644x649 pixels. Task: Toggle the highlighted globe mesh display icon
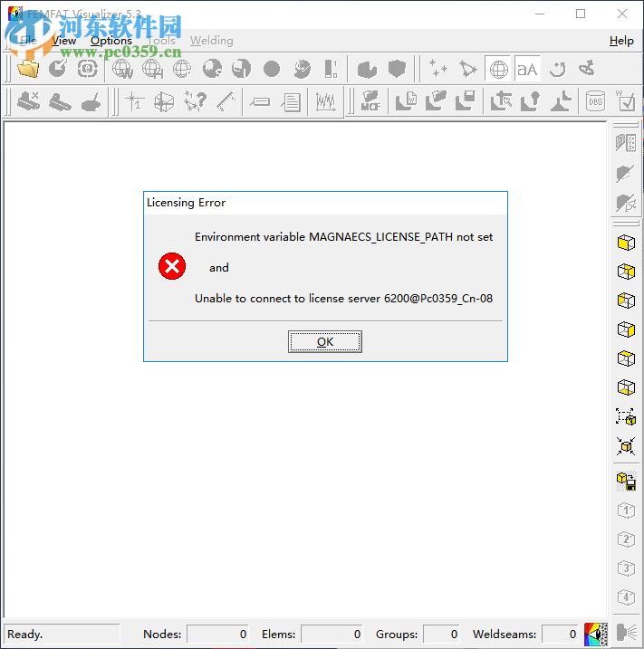[499, 69]
